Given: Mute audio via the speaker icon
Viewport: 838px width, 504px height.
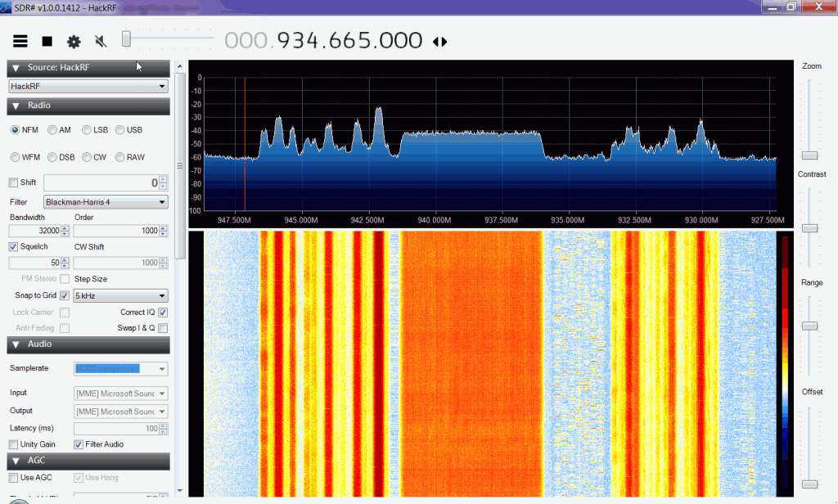Looking at the screenshot, I should click(100, 39).
